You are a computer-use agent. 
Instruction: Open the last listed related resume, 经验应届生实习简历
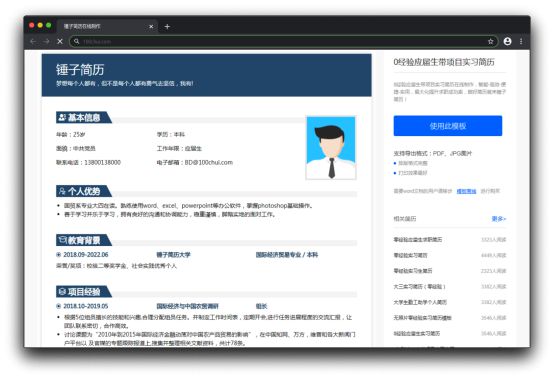pyautogui.click(x=417, y=333)
